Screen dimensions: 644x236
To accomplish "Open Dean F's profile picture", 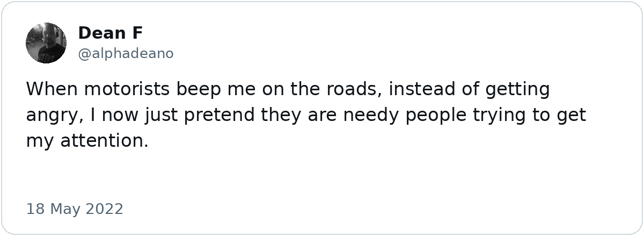I will [x=46, y=43].
